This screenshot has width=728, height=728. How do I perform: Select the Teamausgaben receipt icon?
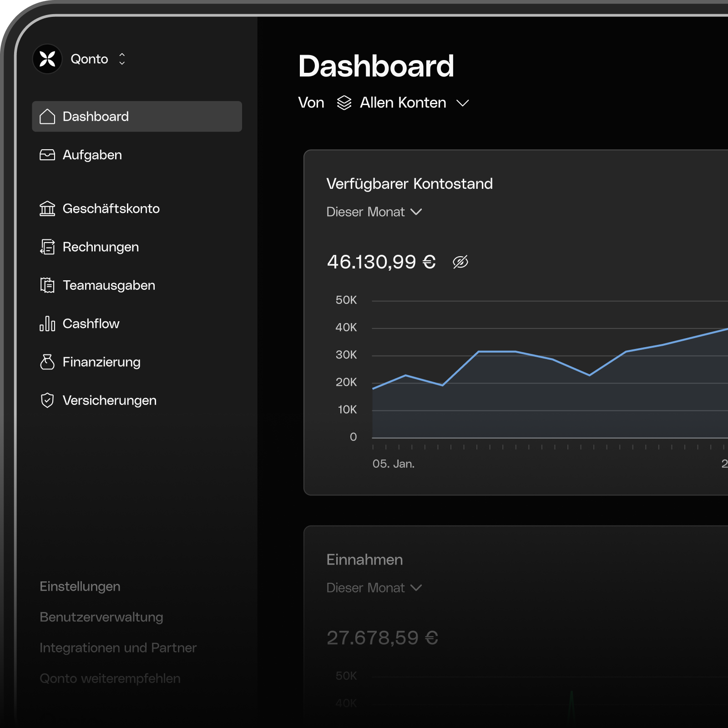click(48, 285)
